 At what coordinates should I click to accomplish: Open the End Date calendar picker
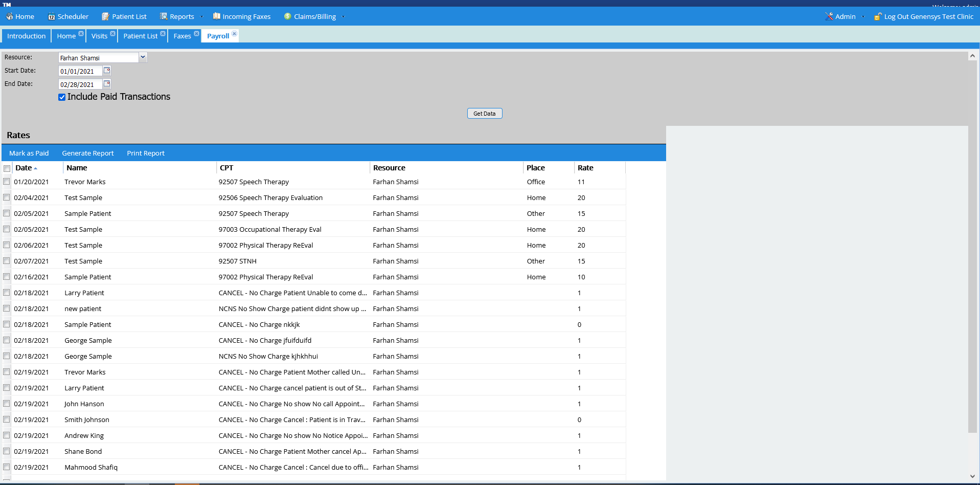(x=107, y=84)
